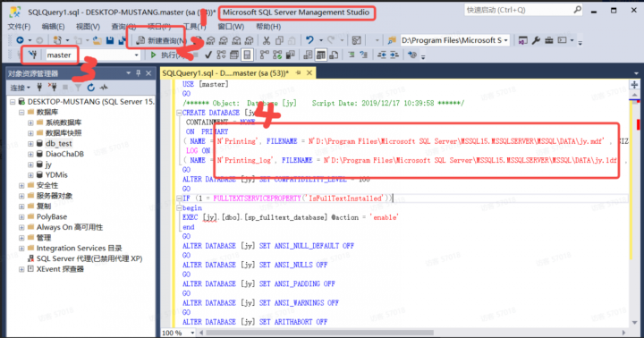The width and height of the screenshot is (644, 338).
Task: Click the Copy icon in toolbar
Action: click(279, 40)
